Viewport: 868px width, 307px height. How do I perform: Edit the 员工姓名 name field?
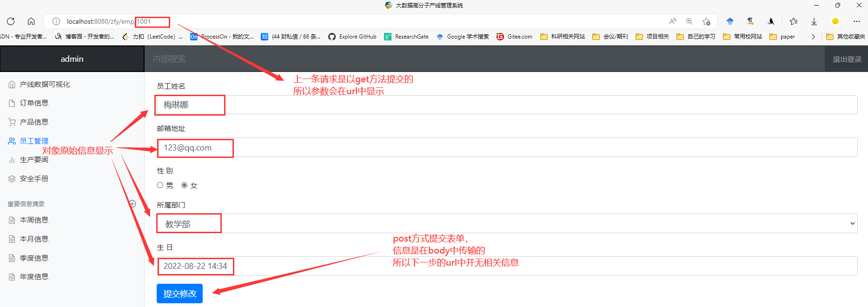point(507,105)
